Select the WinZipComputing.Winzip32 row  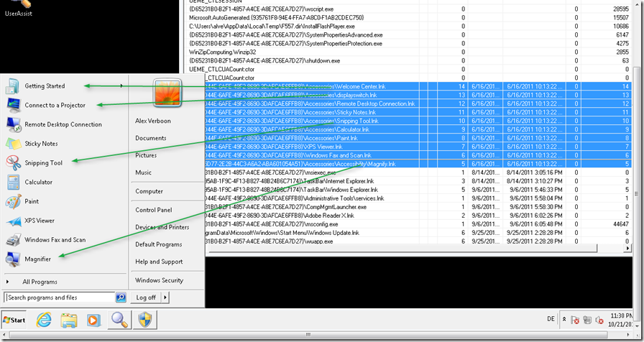409,52
